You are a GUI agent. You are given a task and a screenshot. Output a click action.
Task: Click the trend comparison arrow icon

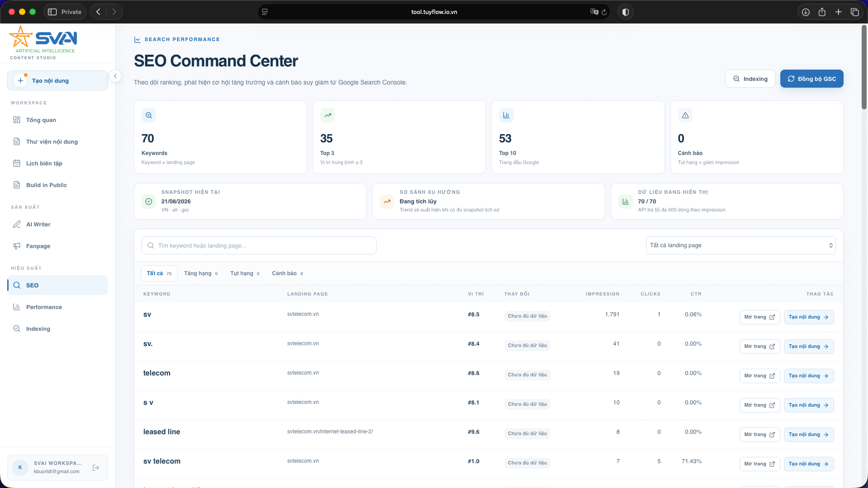point(387,202)
